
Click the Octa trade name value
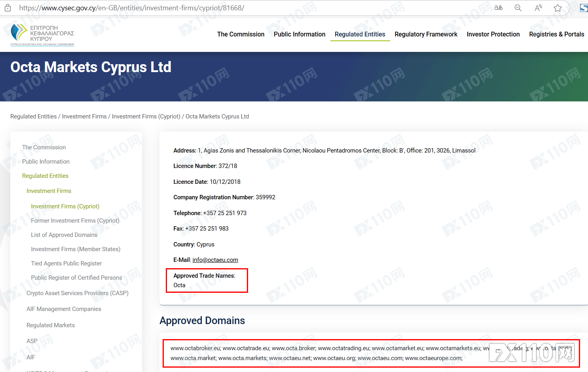click(179, 285)
